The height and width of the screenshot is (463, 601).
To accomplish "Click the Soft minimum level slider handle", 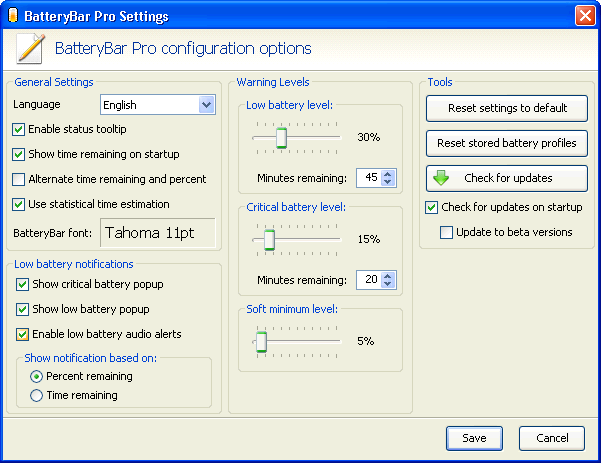I will (x=261, y=342).
